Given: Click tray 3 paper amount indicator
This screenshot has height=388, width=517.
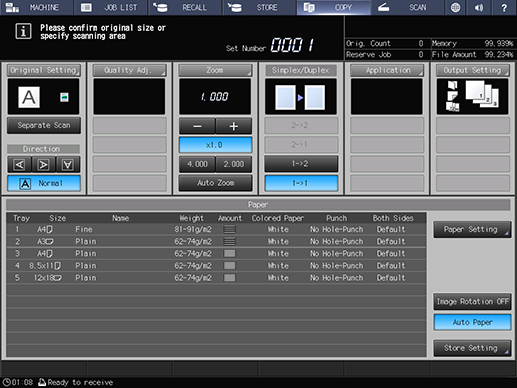Looking at the screenshot, I should 230,254.
